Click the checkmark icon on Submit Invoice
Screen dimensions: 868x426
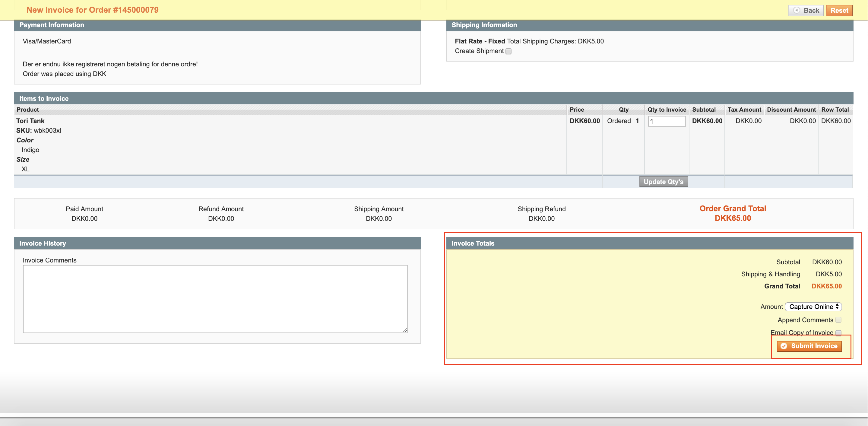784,346
